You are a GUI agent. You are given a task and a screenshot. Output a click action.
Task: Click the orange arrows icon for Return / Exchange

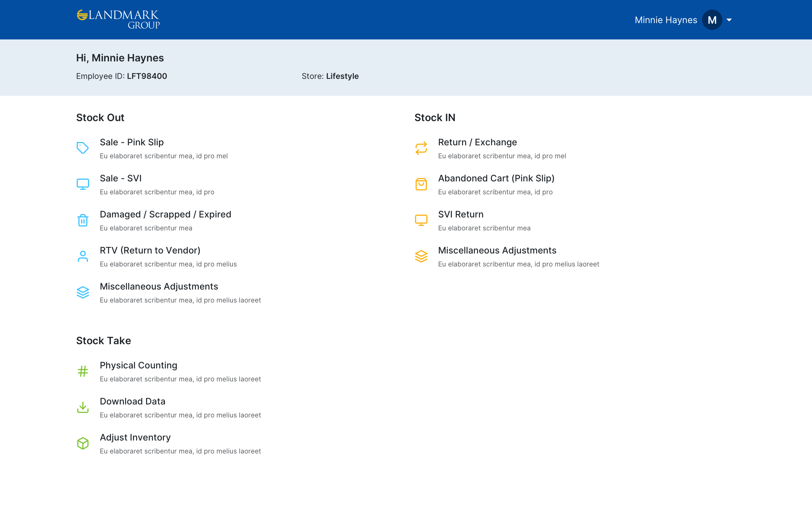click(421, 148)
